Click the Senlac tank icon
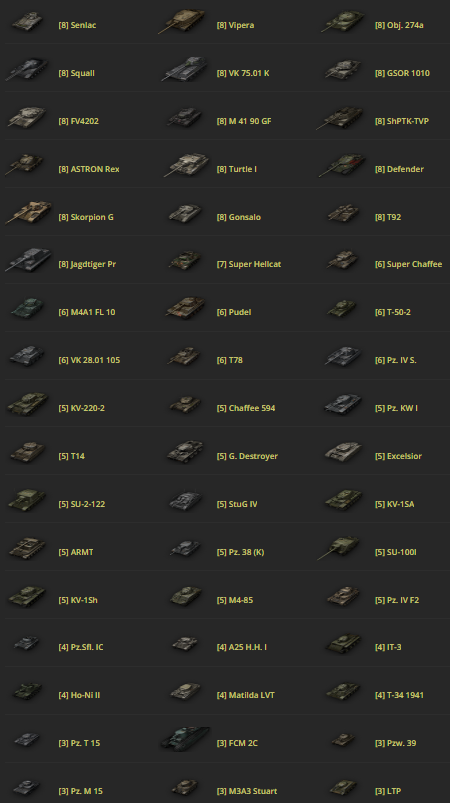The height and width of the screenshot is (803, 450). [x=28, y=22]
